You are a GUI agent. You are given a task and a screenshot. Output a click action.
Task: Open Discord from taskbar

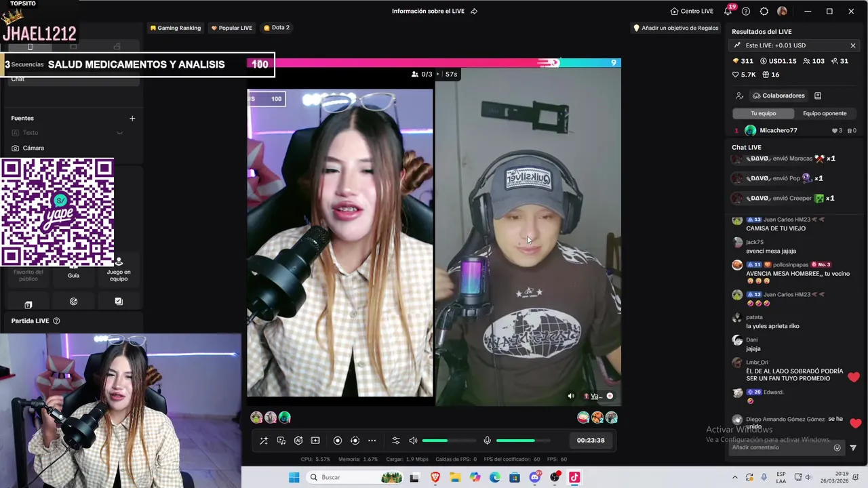pos(535,477)
